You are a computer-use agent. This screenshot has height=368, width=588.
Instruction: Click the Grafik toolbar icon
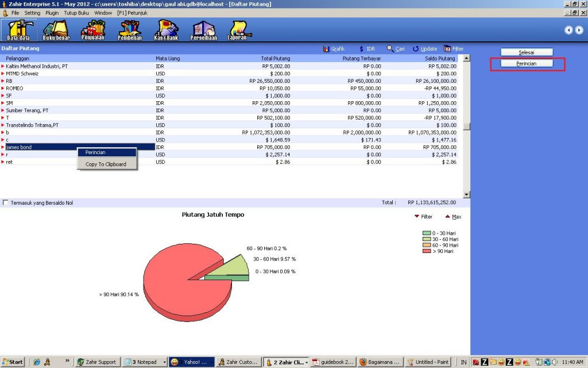tap(334, 49)
